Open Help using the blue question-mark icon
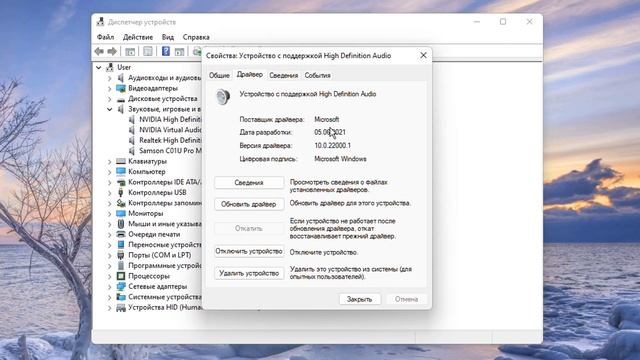The height and width of the screenshot is (360, 640). coord(166,51)
